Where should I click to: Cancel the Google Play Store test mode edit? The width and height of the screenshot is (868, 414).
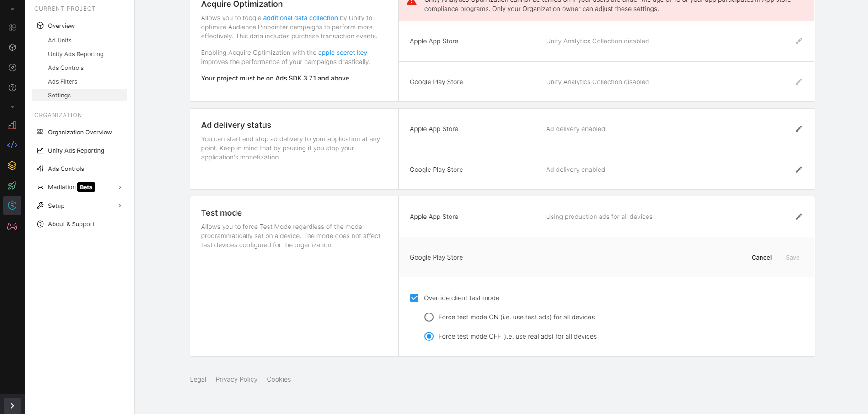click(761, 257)
